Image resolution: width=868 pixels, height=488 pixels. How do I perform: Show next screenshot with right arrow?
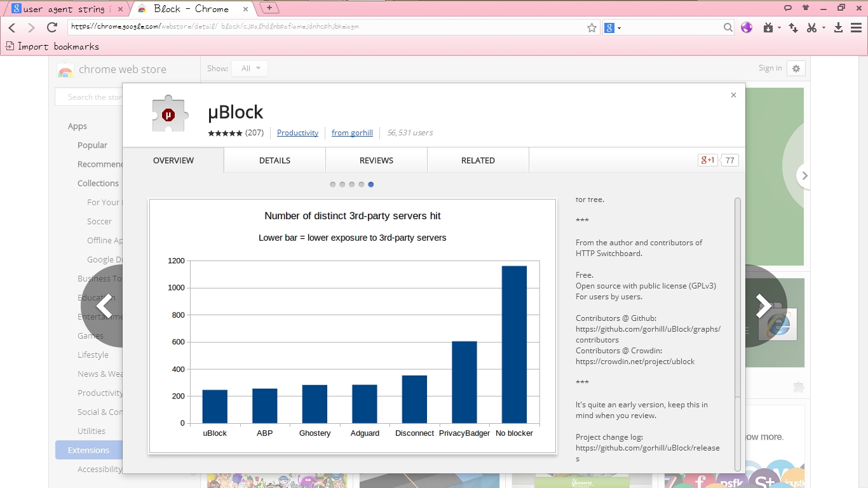[763, 306]
